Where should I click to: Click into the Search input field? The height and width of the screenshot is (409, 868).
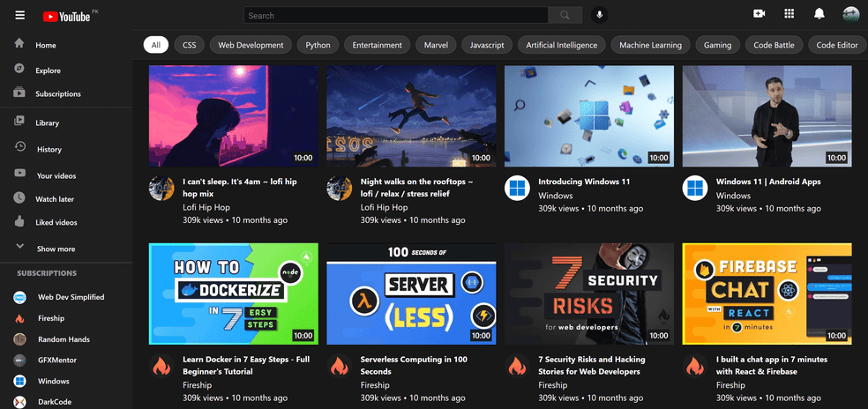point(396,16)
